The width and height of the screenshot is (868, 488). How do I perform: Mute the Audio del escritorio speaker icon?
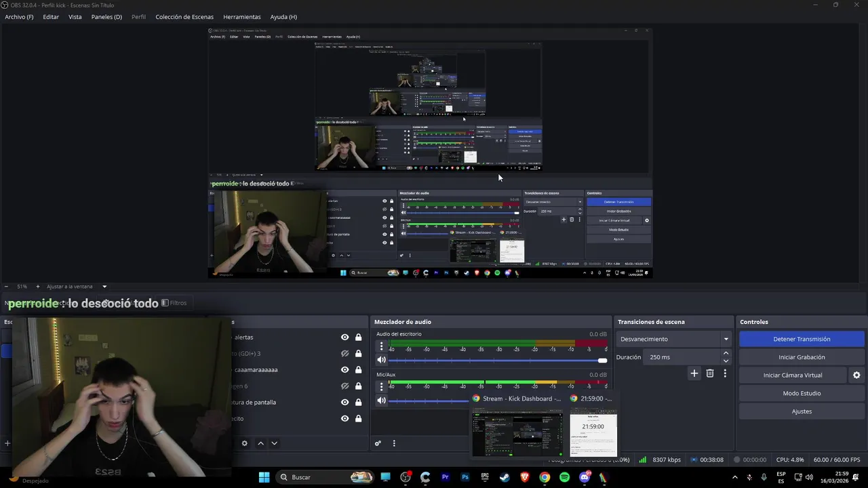[382, 361]
